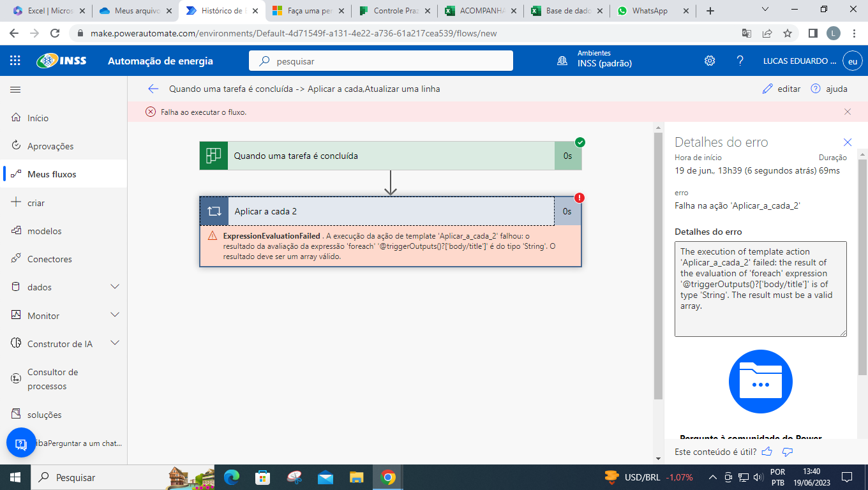868x490 pixels.
Task: Click the Planner trigger icon
Action: tap(214, 156)
